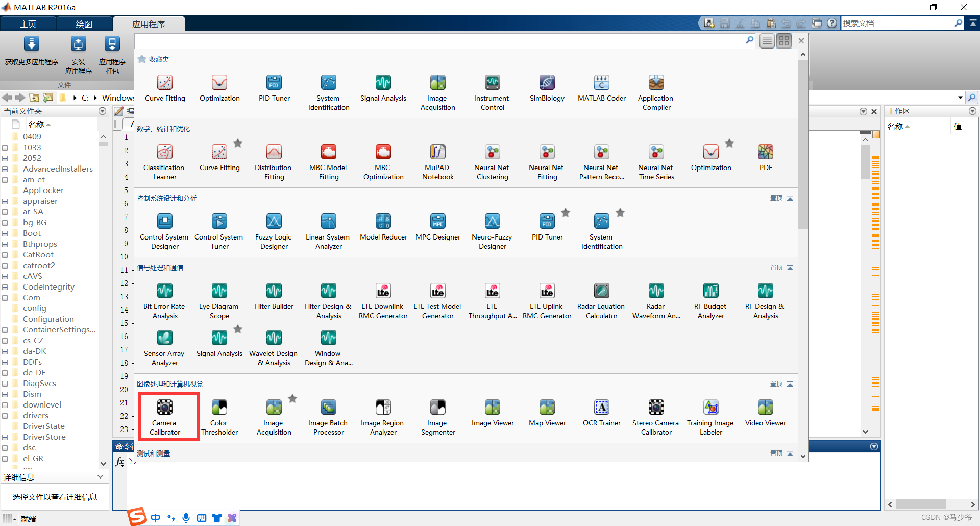Image resolution: width=980 pixels, height=526 pixels.
Task: Switch to the 绘图 tab
Action: tap(84, 24)
